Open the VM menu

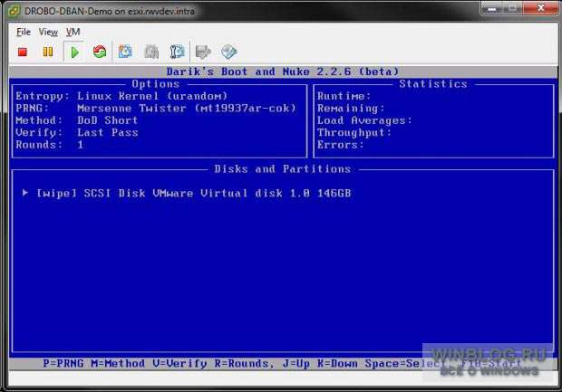click(x=73, y=33)
